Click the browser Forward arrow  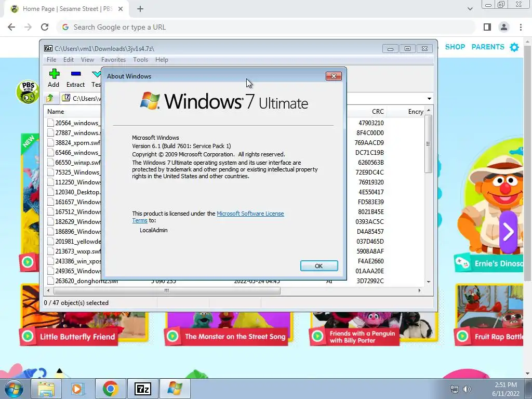coord(28,27)
